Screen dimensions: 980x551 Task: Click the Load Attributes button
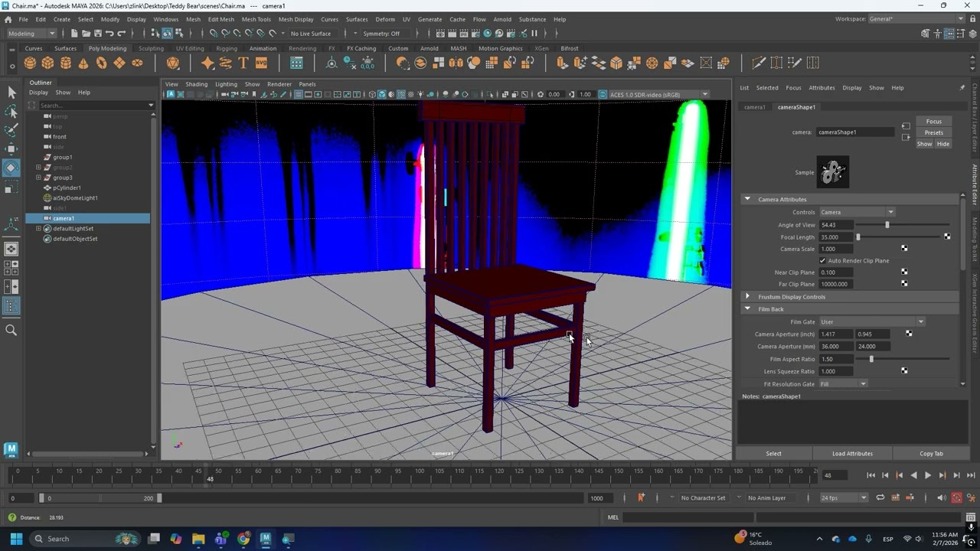point(852,454)
